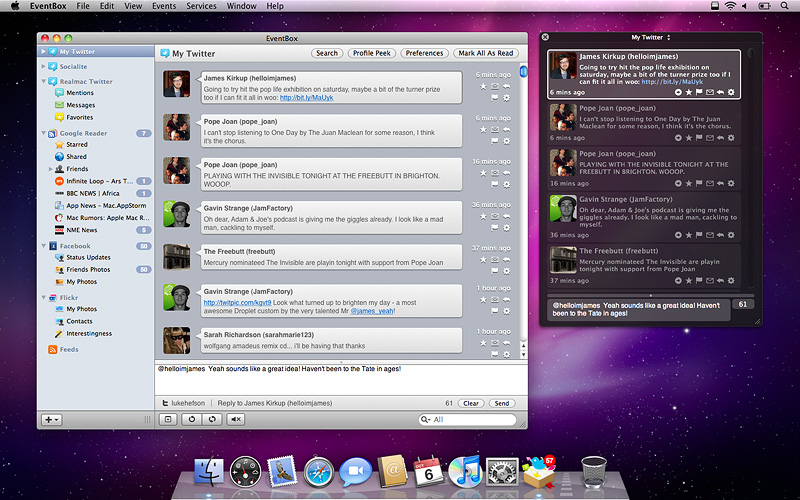Open Preferences from the header button
The width and height of the screenshot is (800, 500).
424,53
